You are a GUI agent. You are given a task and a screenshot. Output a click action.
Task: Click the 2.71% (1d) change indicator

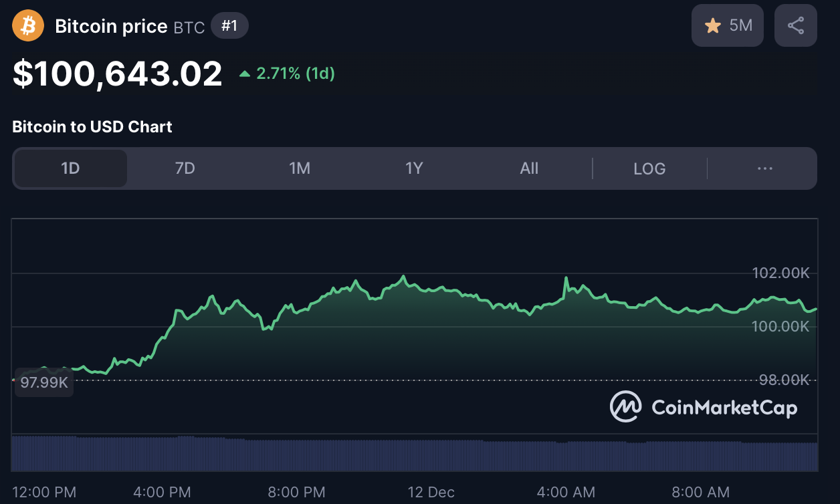287,74
